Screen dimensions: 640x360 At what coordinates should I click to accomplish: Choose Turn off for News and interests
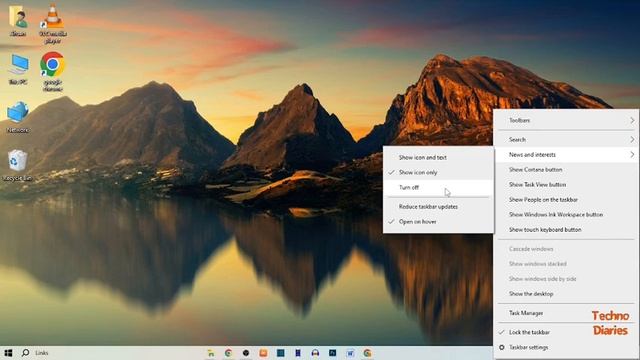438,187
